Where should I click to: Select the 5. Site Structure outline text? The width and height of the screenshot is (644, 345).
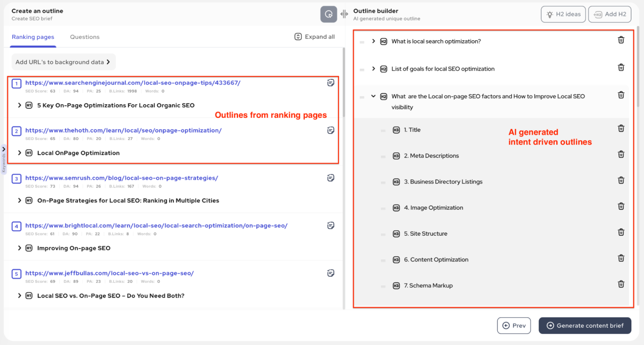point(426,234)
